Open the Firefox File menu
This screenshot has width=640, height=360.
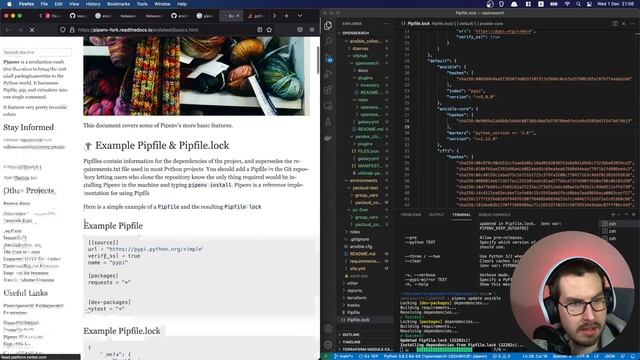click(x=44, y=4)
